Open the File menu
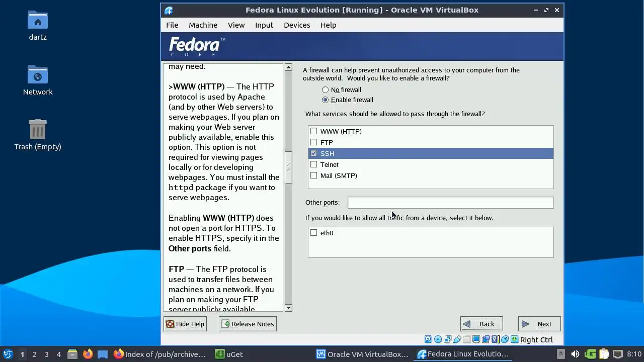This screenshot has width=644, height=362. [x=172, y=25]
